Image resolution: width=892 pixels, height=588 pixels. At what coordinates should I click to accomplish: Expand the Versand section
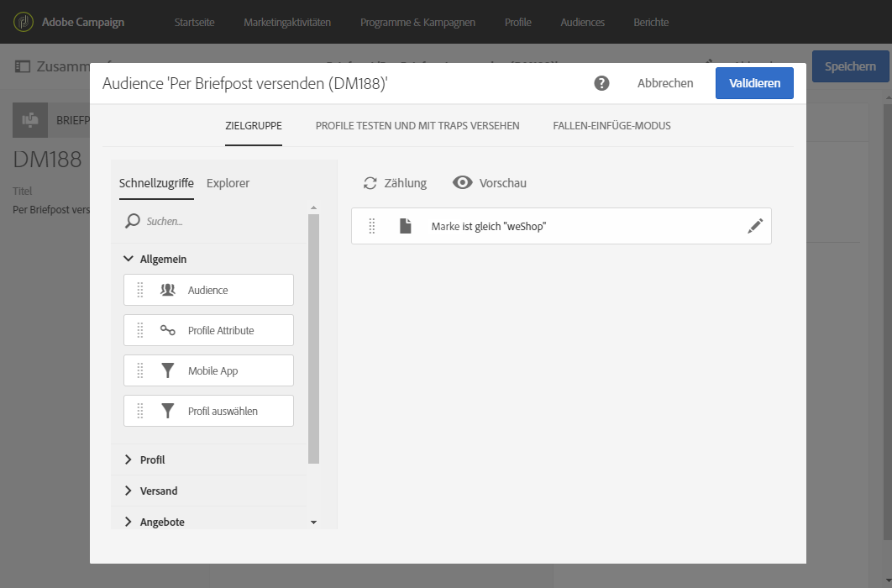click(x=129, y=491)
